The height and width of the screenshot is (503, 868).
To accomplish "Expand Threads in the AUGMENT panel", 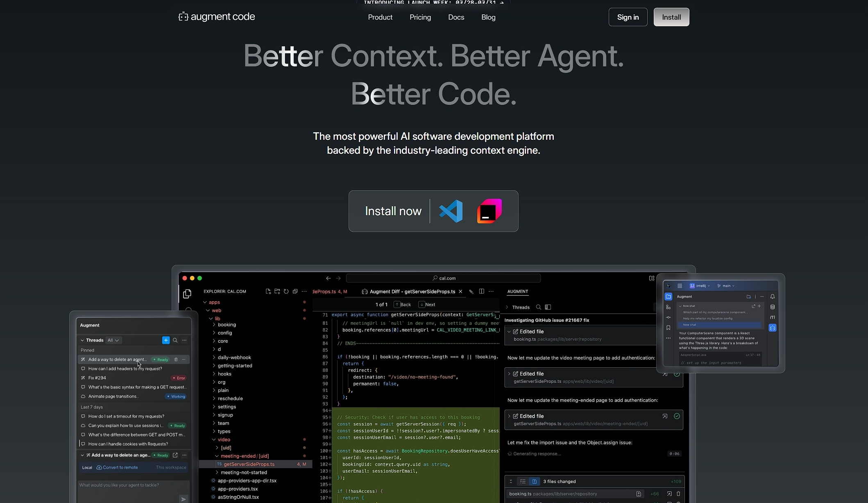I will [x=507, y=307].
